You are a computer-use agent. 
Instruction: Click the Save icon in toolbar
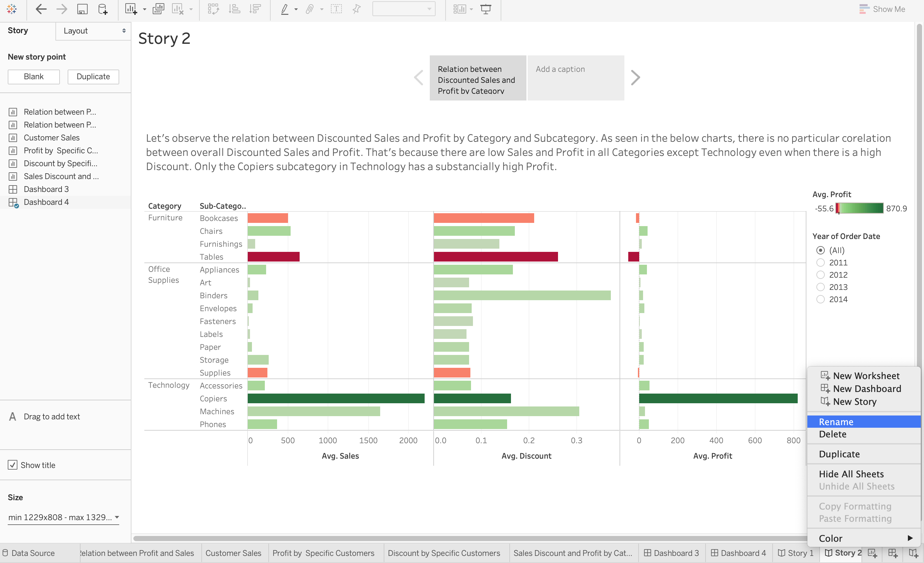(82, 9)
